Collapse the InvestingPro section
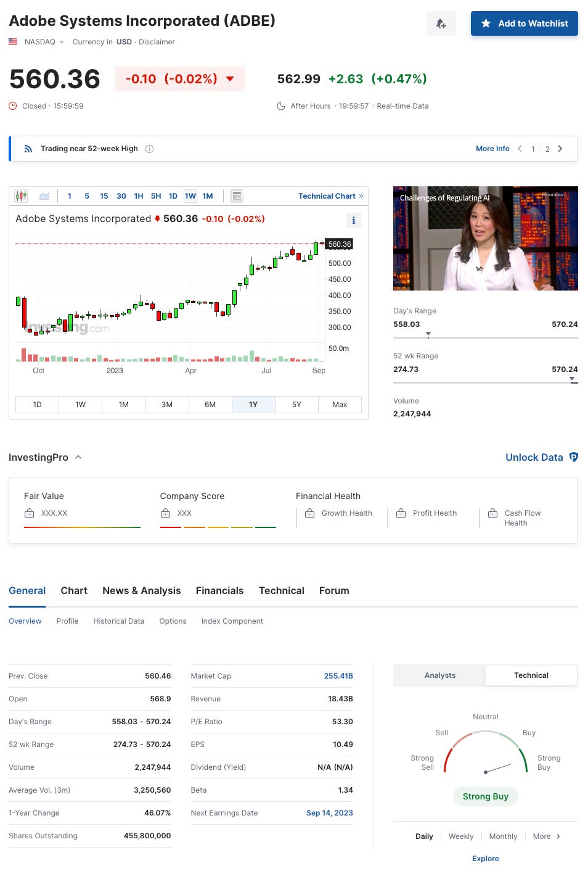Image resolution: width=588 pixels, height=871 pixels. pyautogui.click(x=78, y=457)
